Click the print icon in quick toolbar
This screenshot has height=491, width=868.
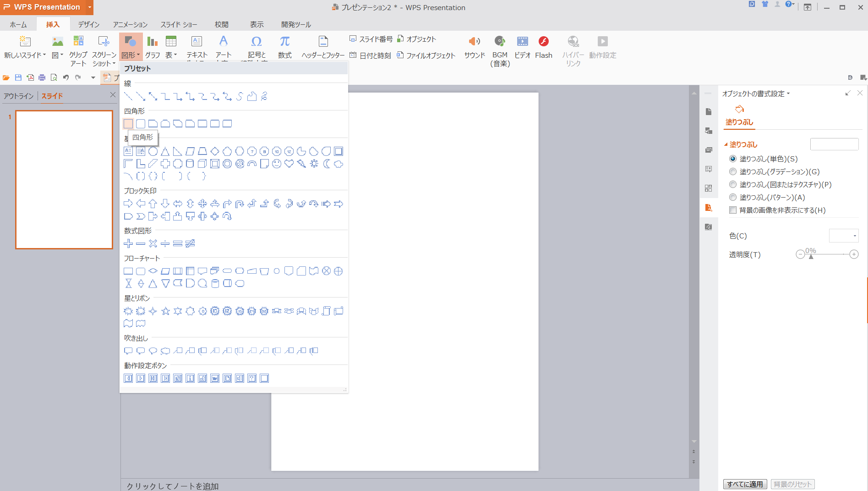42,77
